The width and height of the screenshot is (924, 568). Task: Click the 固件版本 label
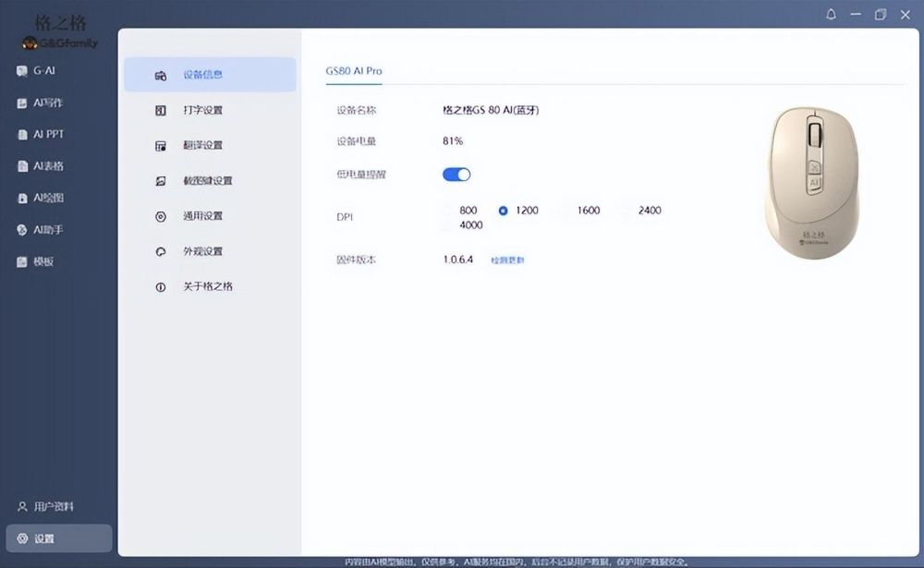click(x=356, y=260)
